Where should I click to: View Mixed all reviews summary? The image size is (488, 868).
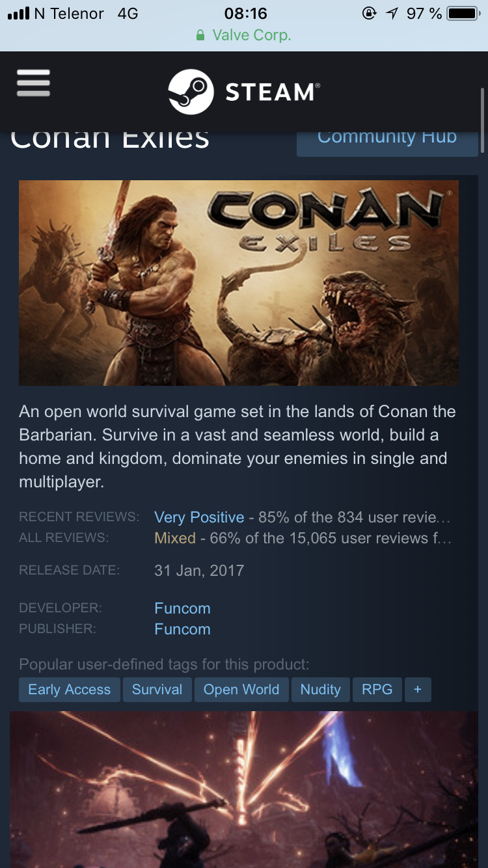point(175,538)
